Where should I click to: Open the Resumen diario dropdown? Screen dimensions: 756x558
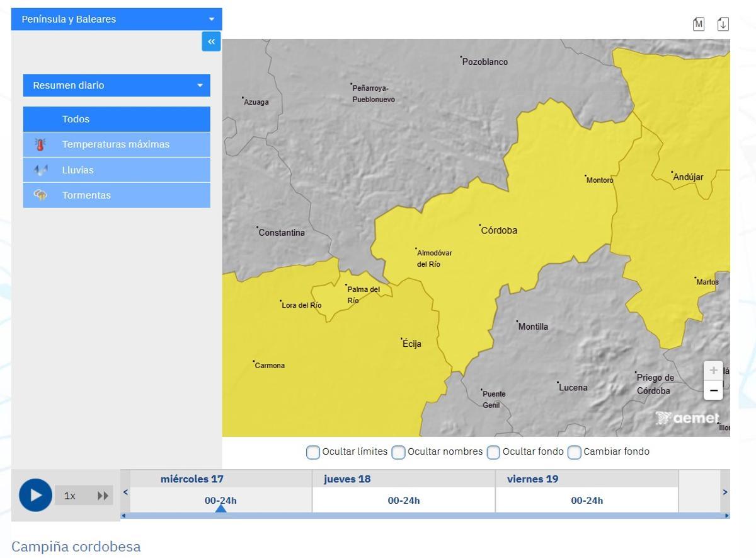117,85
